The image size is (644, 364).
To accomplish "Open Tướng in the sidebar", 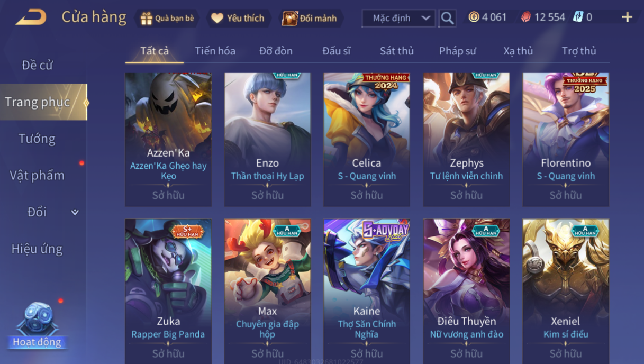I will point(37,139).
